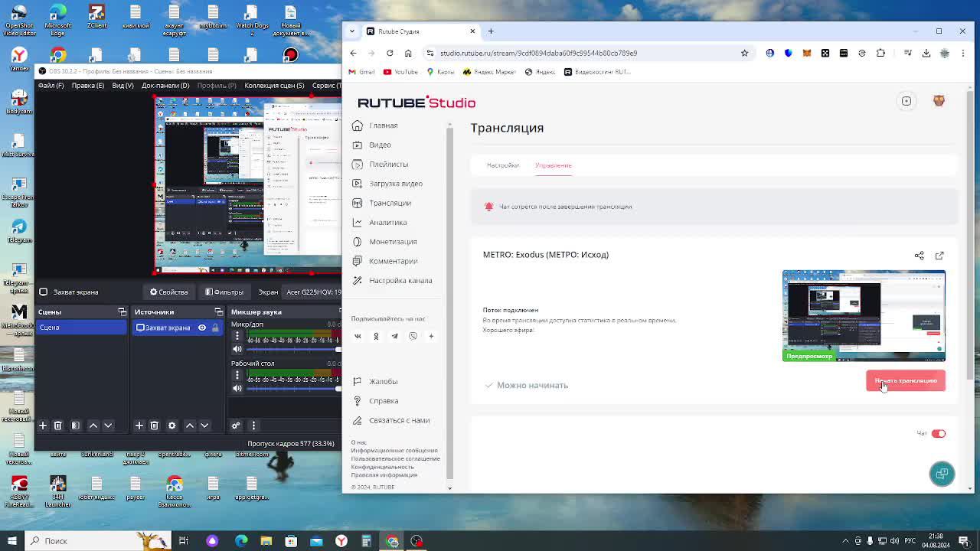The height and width of the screenshot is (551, 980).
Task: Open audio mixer three-dot menu at bottom
Action: coord(253,425)
